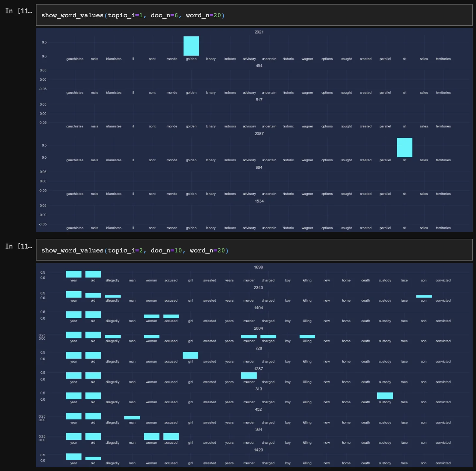Click the killing bar in chart 2084
Image resolution: width=476 pixels, height=471 pixels.
click(307, 336)
